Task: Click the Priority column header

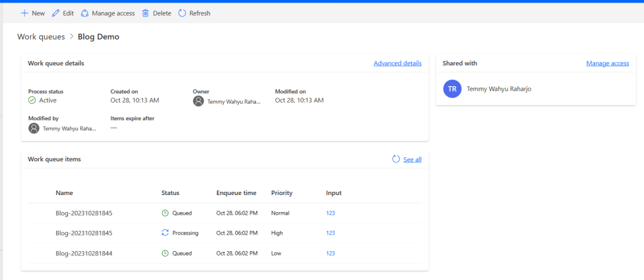Action: [282, 193]
